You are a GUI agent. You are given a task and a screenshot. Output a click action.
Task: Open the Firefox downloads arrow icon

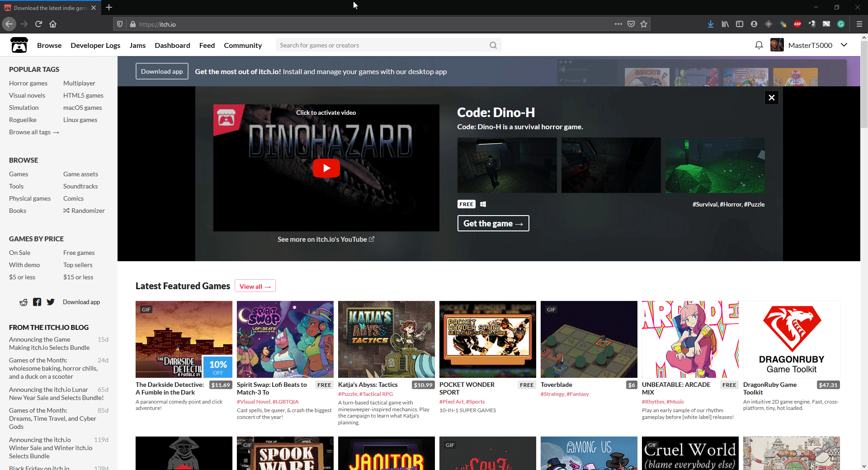coord(711,24)
